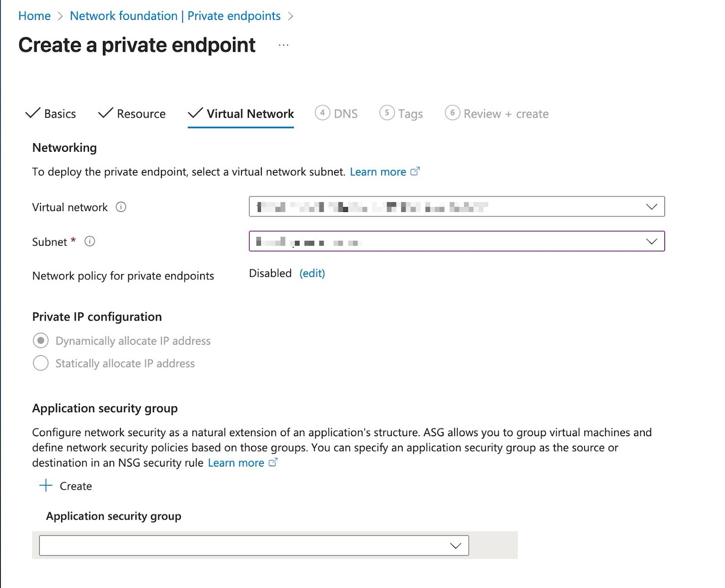Select Dynamically allocate IP address
The height and width of the screenshot is (588, 725).
41,341
